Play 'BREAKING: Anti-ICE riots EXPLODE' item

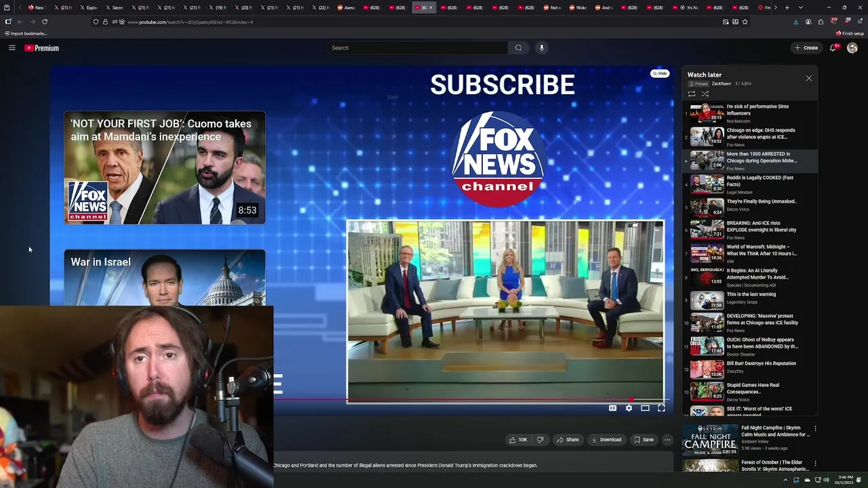(x=749, y=230)
